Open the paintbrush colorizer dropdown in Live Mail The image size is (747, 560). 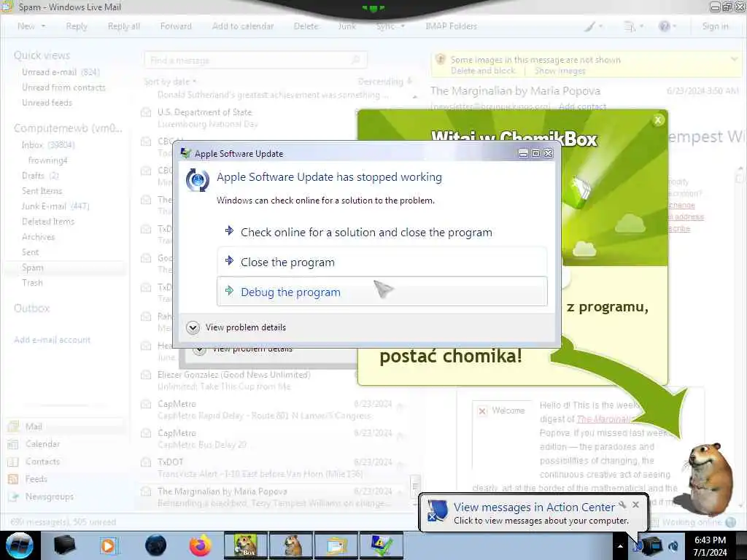pos(594,26)
